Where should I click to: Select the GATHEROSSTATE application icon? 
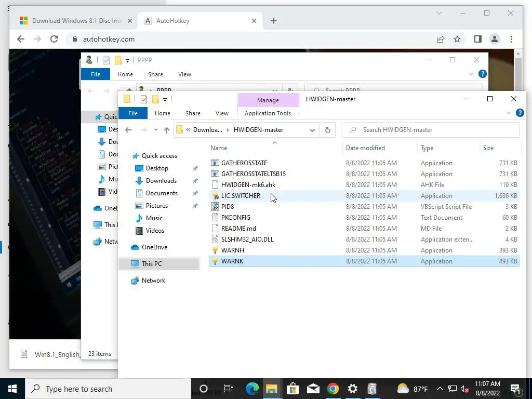(215, 163)
